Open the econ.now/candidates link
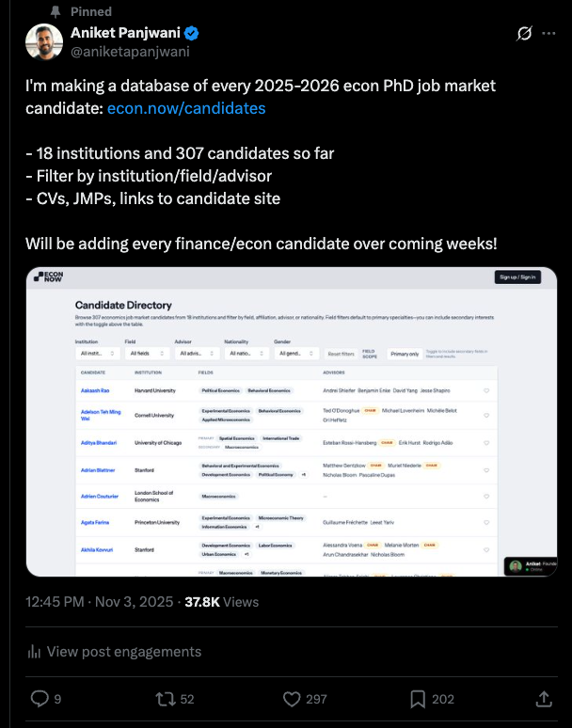The image size is (572, 728). [186, 108]
